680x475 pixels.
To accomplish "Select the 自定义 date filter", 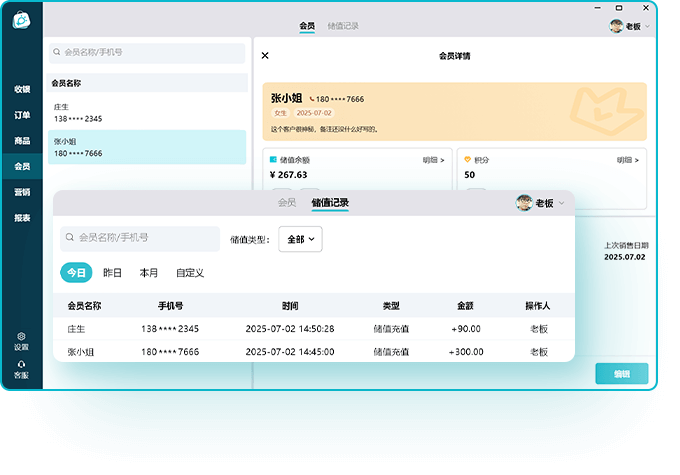I will click(190, 273).
